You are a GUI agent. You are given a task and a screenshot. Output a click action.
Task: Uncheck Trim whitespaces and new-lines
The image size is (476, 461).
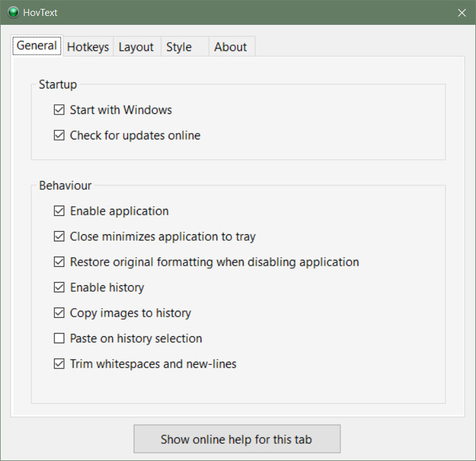pyautogui.click(x=59, y=364)
